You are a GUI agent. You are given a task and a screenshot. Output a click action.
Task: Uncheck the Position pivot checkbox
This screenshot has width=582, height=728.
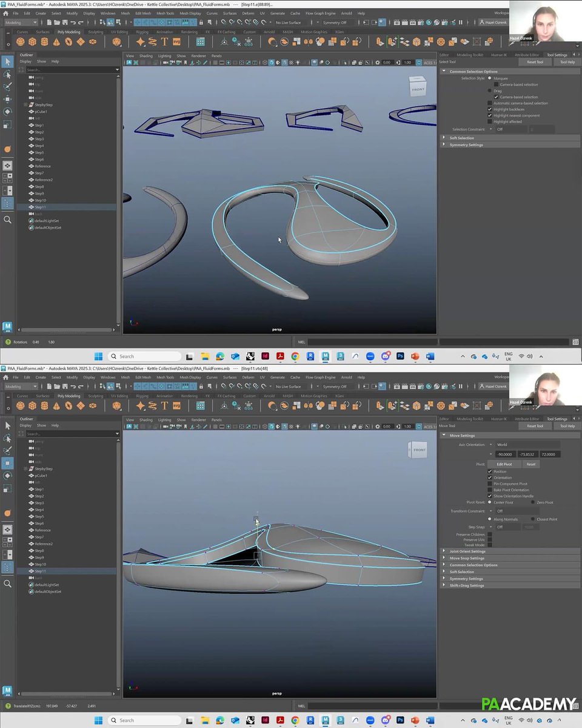click(490, 471)
